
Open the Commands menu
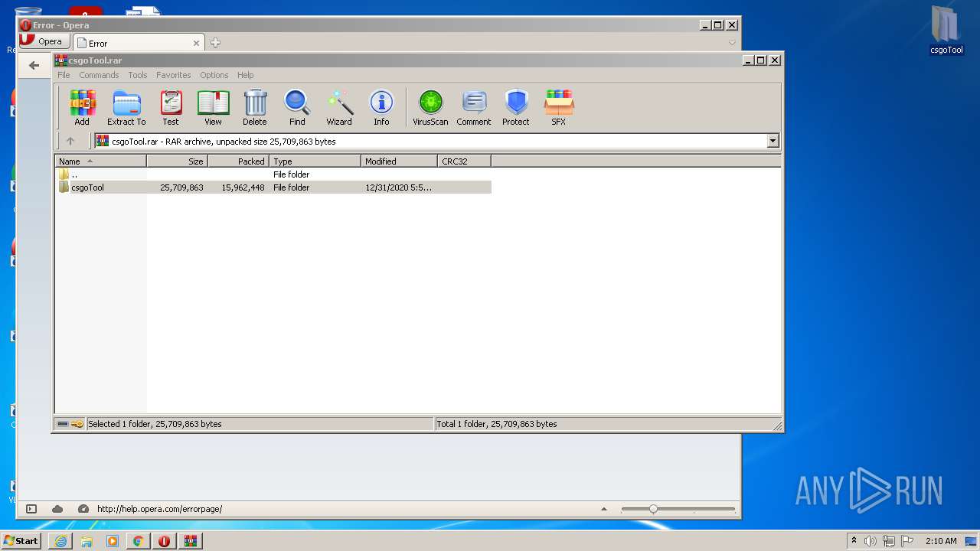99,75
